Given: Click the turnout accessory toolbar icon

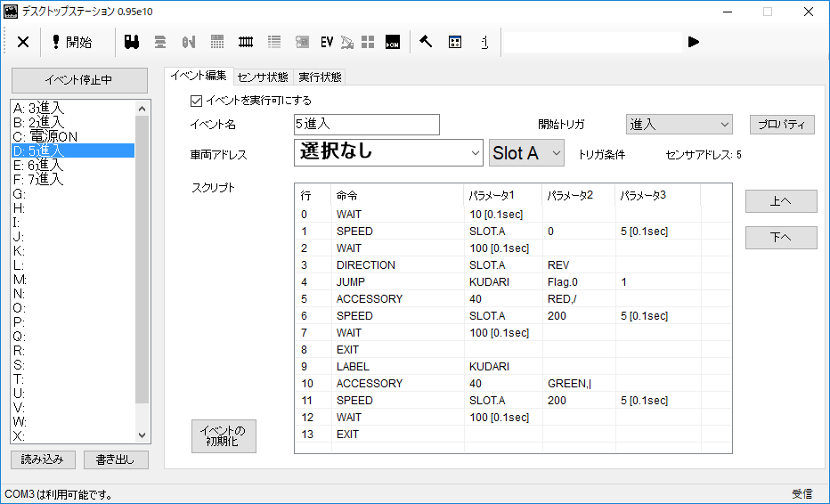Looking at the screenshot, I should click(189, 42).
